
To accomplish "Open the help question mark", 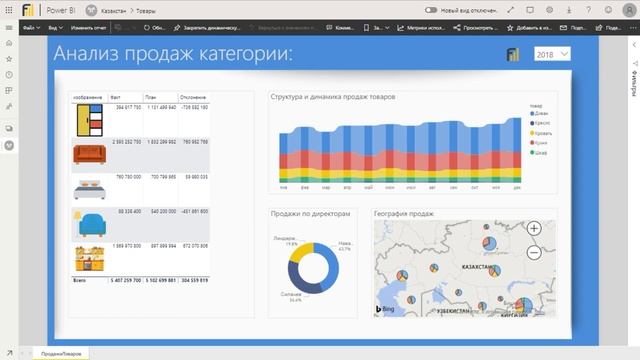I will (x=589, y=10).
